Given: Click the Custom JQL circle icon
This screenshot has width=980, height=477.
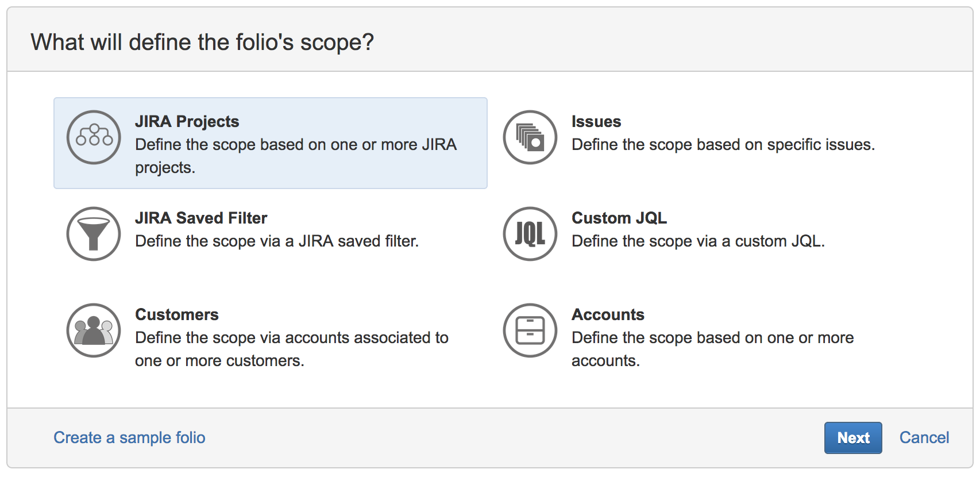Looking at the screenshot, I should 530,234.
